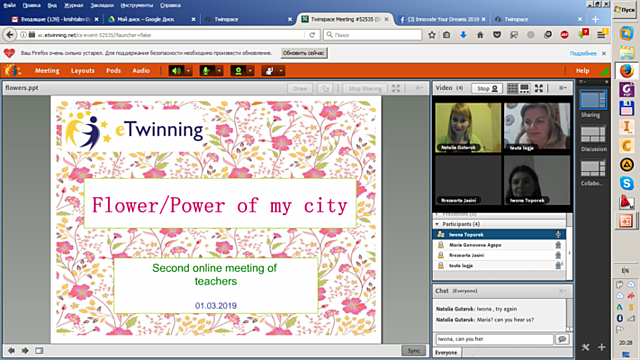Open layout tools wrench icon
Image resolution: width=640 pixels, height=360 pixels.
point(586,347)
